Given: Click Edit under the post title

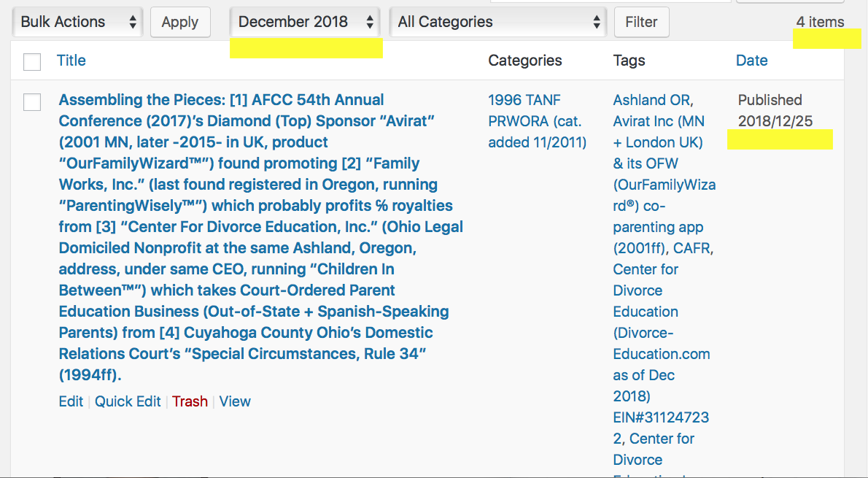Looking at the screenshot, I should click(71, 401).
